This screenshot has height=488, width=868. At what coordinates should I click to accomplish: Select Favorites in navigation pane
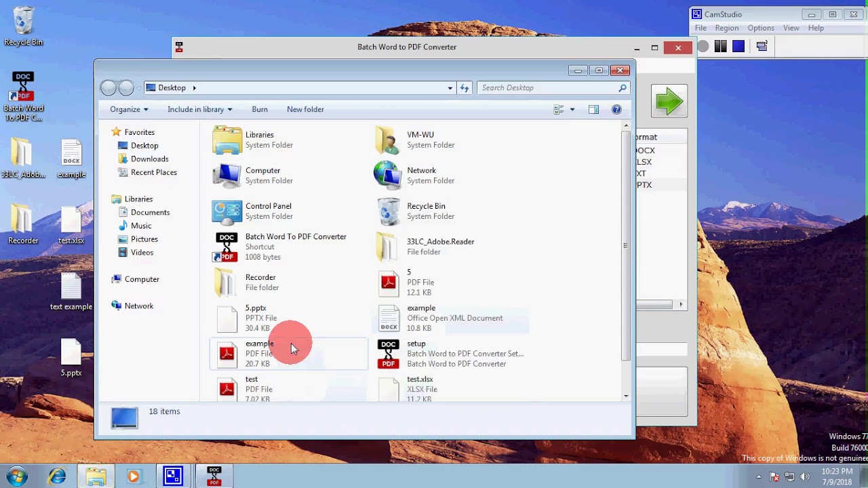(133, 132)
